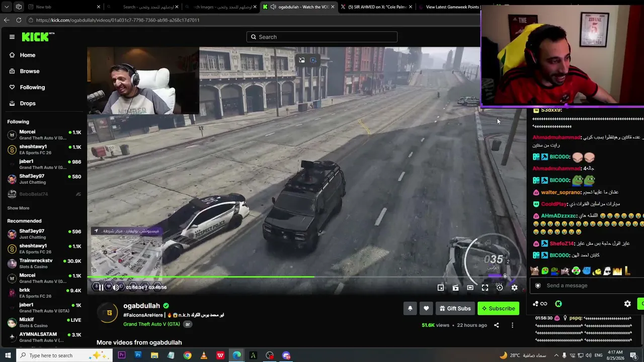Seek on the green video progress bar

307,277
